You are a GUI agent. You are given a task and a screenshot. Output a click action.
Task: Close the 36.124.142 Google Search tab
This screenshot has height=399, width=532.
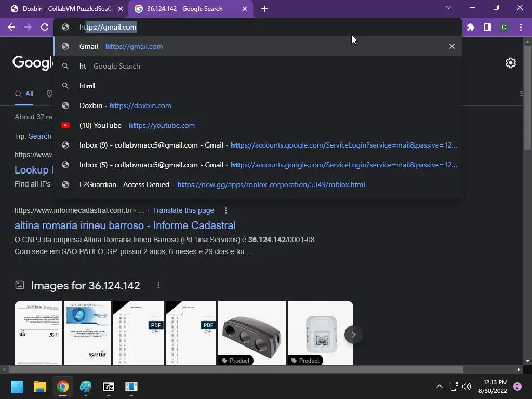tap(245, 9)
